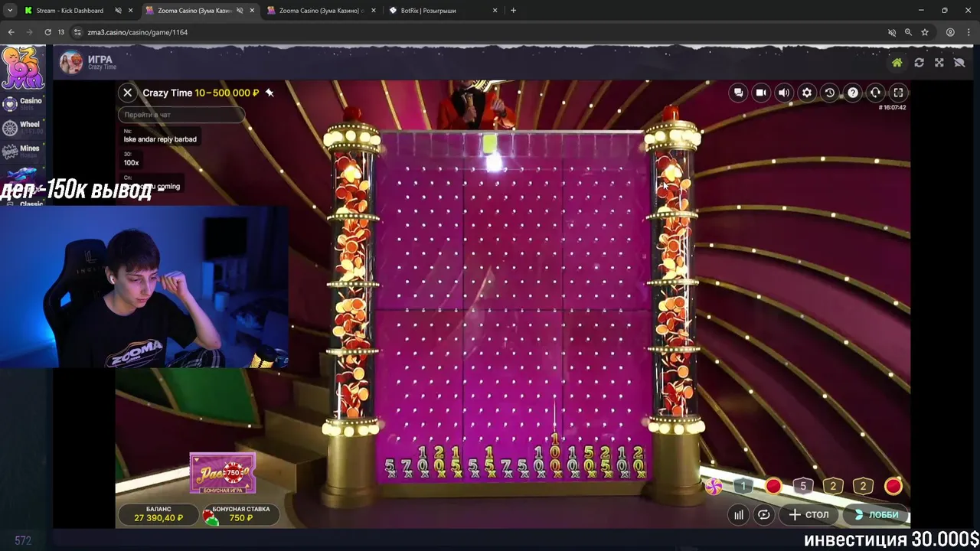Screen dimensions: 980x551
Task: Enter fullscreen in the game video
Action: (898, 93)
